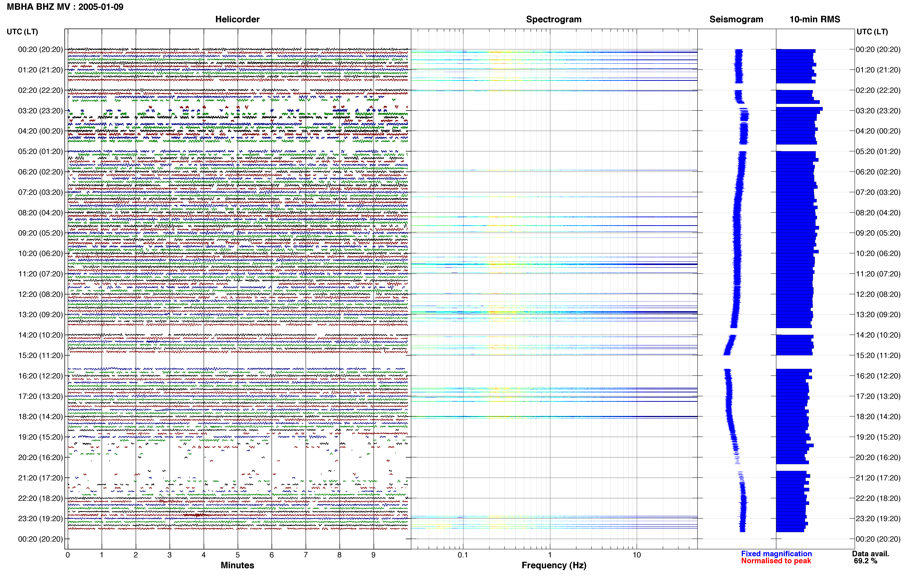Click left time label '16:20 (12:20)'

click(40, 376)
